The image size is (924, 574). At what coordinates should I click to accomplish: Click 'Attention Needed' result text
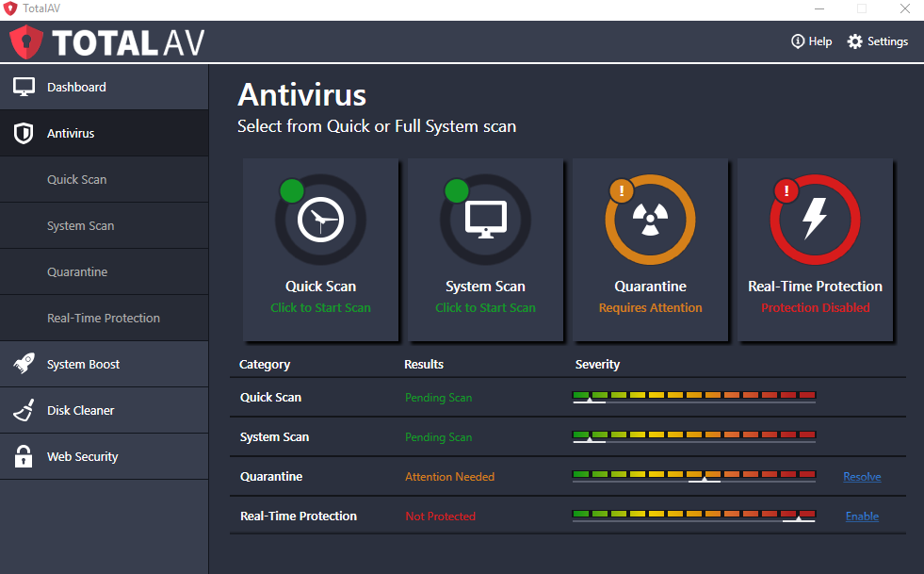pyautogui.click(x=449, y=477)
